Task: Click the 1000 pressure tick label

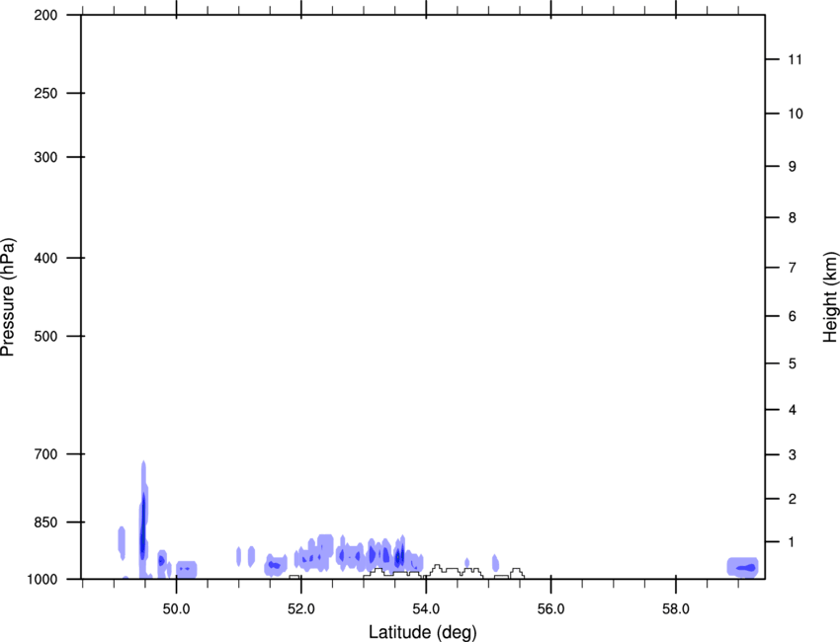Action: [42, 579]
